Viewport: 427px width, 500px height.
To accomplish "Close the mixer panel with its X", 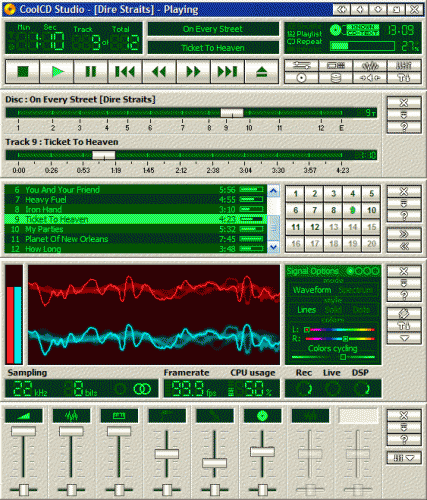I will [404, 415].
